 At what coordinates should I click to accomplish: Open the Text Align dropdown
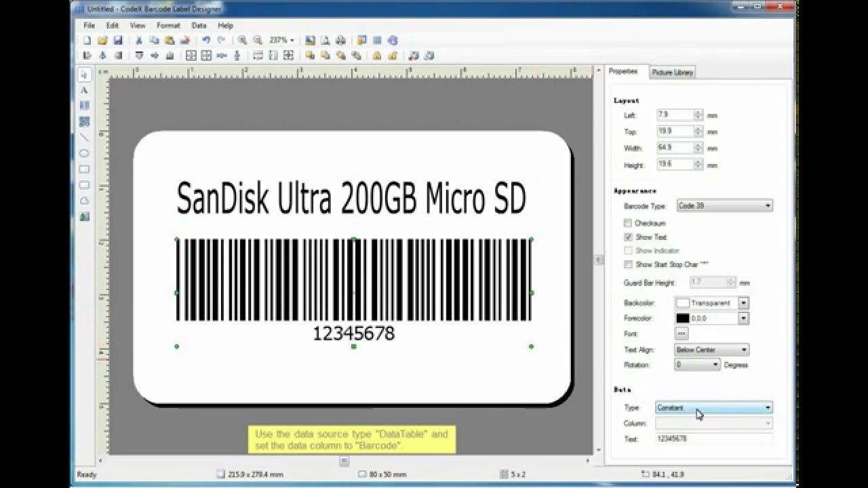[x=711, y=350]
